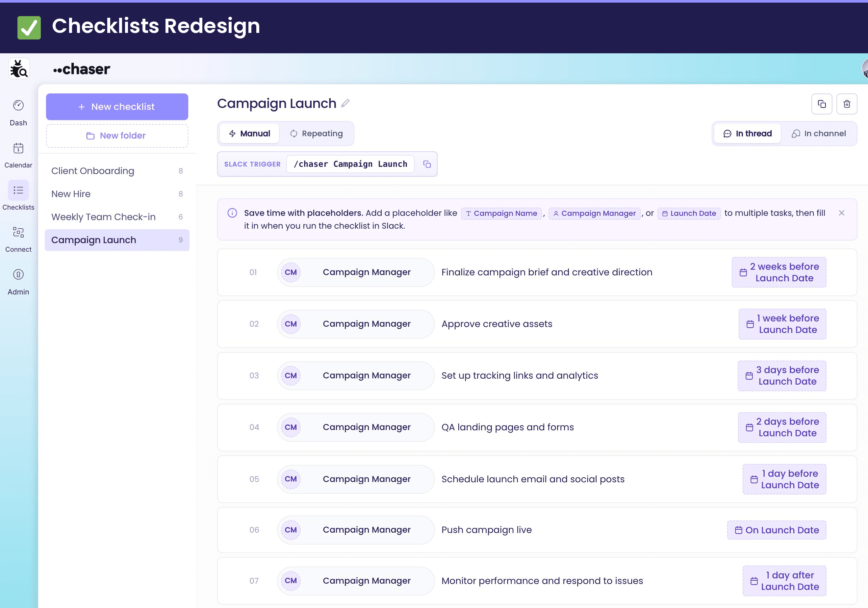
Task: Select the Checklists sidebar icon
Action: coord(18,190)
